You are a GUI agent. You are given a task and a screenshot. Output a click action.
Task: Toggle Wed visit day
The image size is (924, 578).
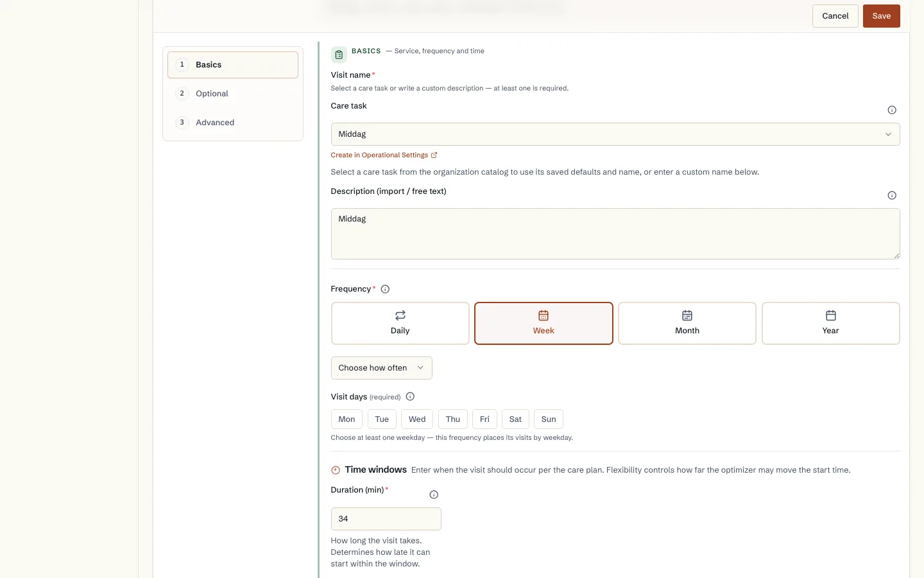tap(417, 419)
